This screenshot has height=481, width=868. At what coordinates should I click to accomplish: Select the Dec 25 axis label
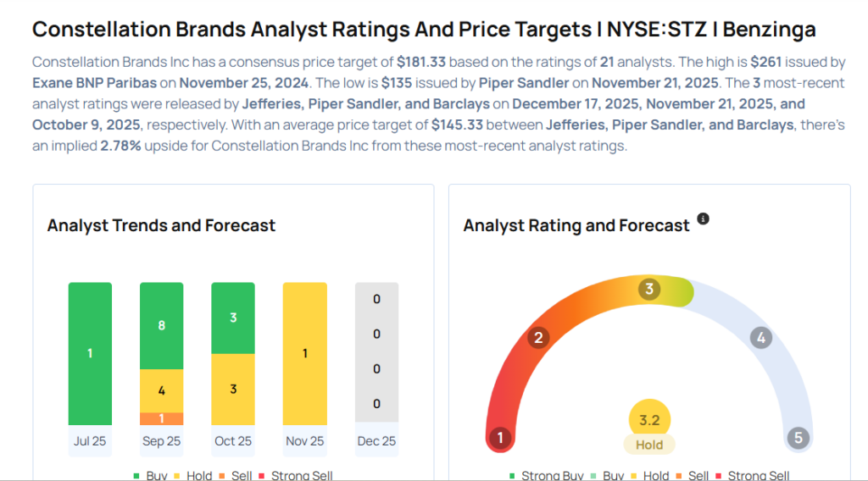(x=376, y=441)
